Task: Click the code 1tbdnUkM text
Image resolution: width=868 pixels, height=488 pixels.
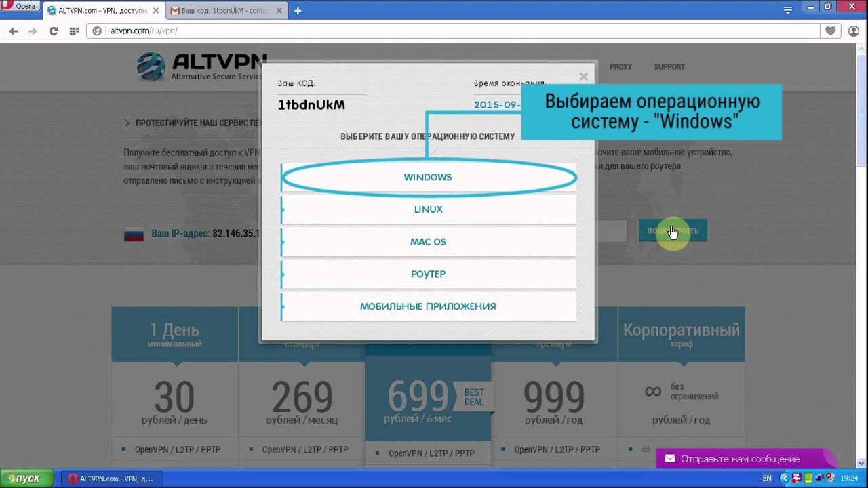Action: point(311,105)
